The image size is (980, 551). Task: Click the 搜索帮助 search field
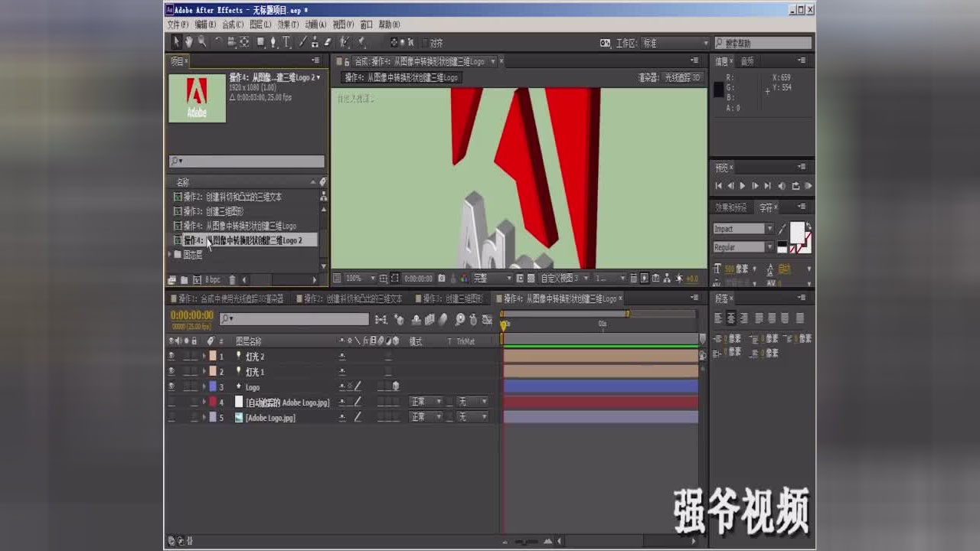(763, 43)
